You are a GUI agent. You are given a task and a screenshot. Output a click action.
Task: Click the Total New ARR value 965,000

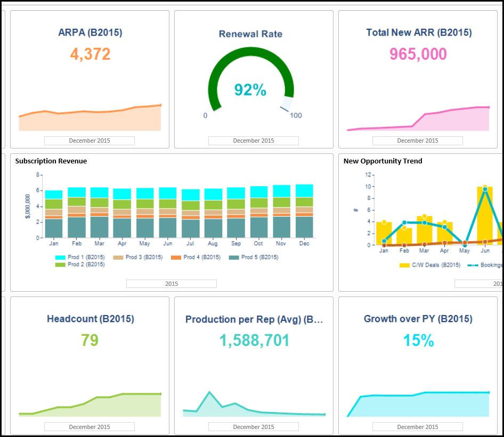click(418, 54)
